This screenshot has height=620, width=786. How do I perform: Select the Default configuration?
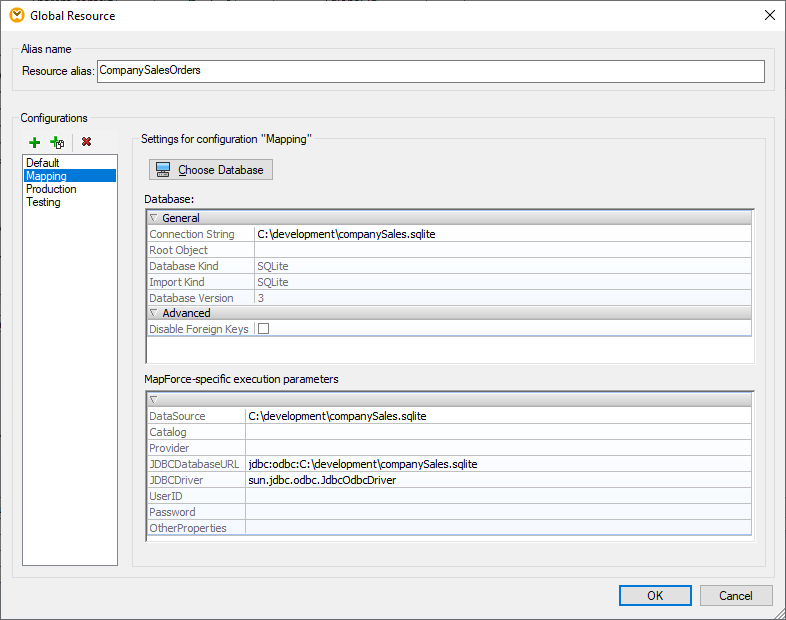(x=43, y=163)
